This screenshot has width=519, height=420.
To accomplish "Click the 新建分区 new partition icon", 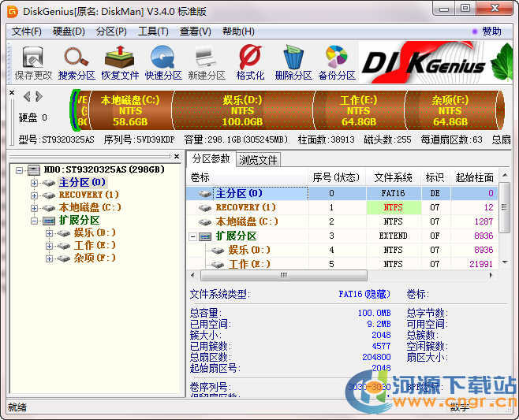I will click(x=207, y=63).
